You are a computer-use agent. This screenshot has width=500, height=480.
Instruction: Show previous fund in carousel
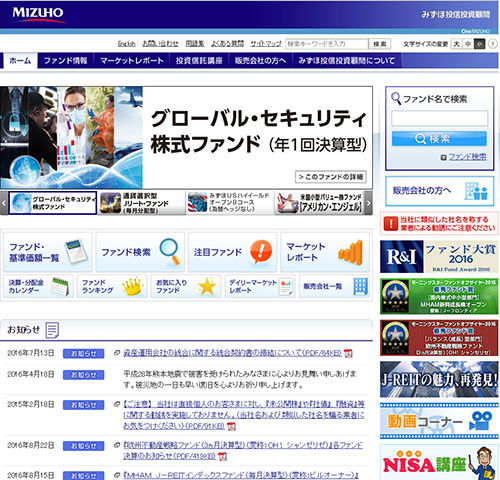click(x=4, y=203)
